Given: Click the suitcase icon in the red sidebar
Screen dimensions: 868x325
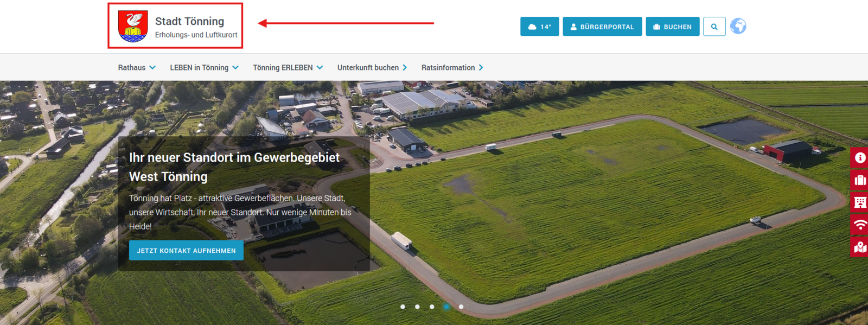Looking at the screenshot, I should 860,180.
